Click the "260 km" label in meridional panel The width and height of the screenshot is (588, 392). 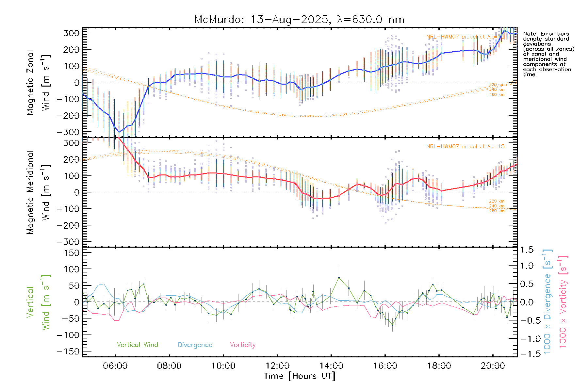pos(497,211)
